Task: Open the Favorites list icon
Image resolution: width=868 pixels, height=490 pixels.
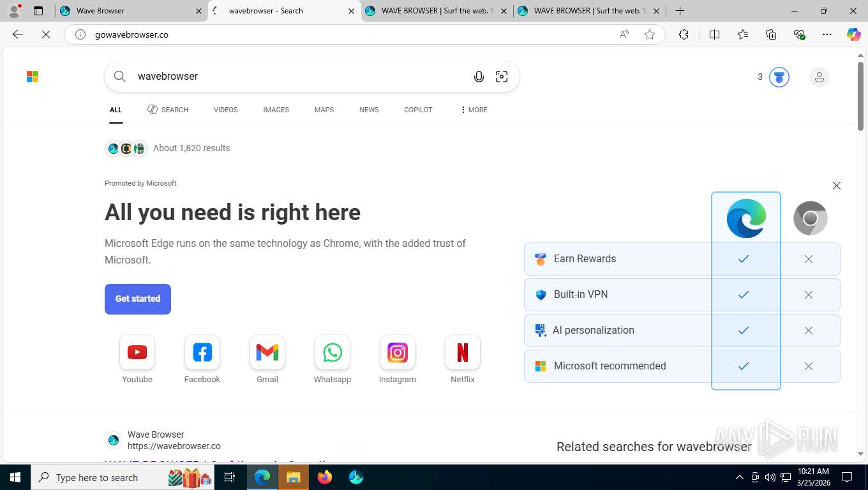Action: point(743,34)
